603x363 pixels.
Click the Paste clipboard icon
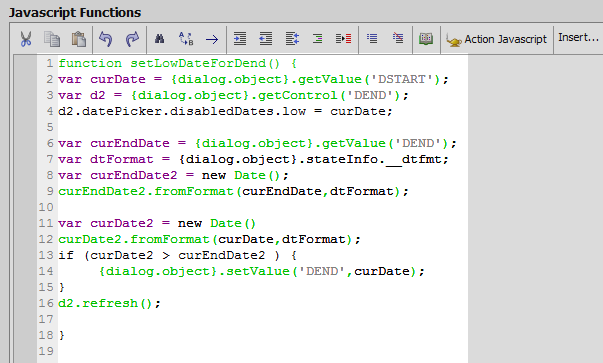click(x=79, y=39)
